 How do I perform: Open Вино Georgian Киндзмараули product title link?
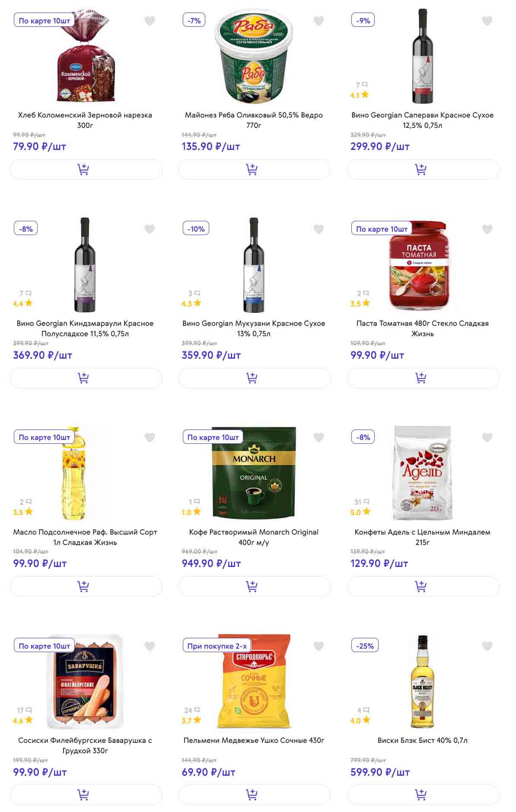point(85,328)
